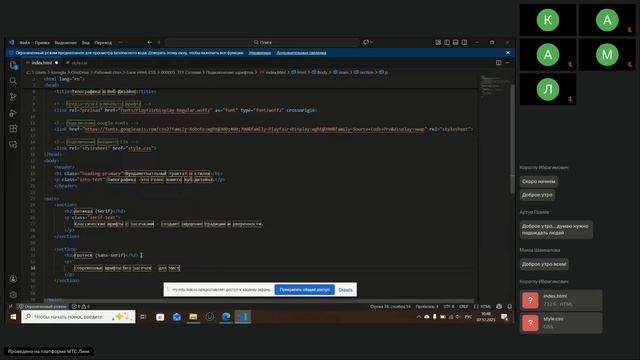Click line and column indicator in status bar
The height and width of the screenshot is (360, 640).
point(390,307)
